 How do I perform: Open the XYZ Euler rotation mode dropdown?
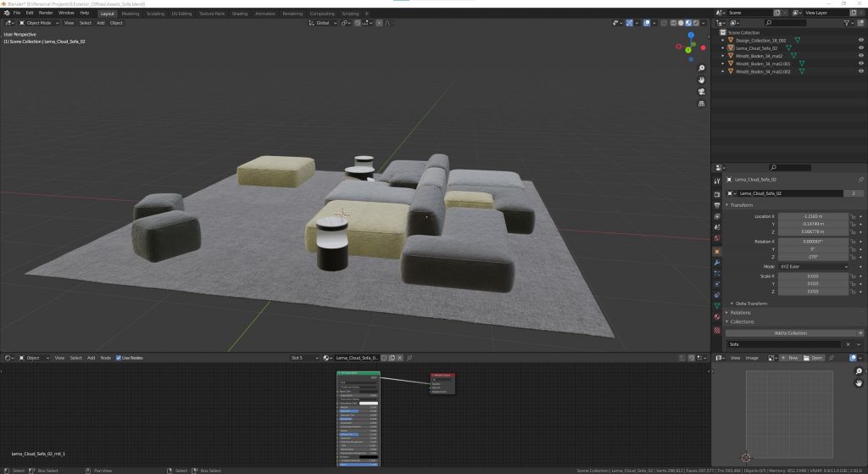813,266
